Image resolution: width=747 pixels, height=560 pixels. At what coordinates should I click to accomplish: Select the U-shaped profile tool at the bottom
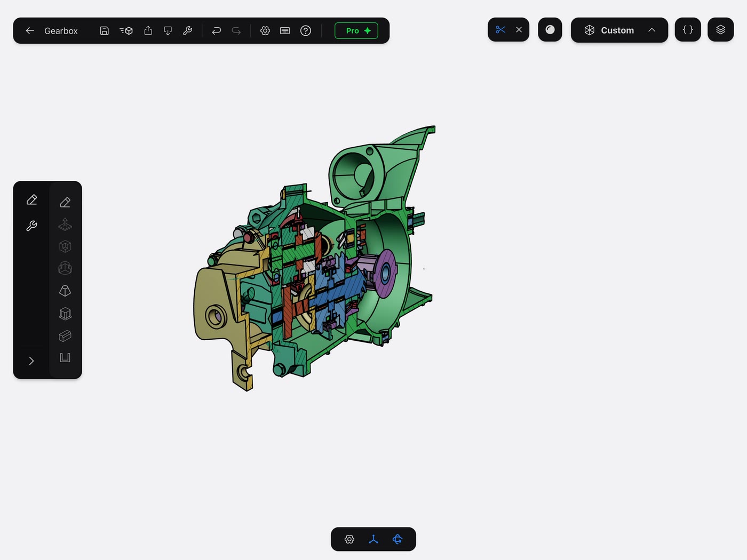(x=65, y=358)
